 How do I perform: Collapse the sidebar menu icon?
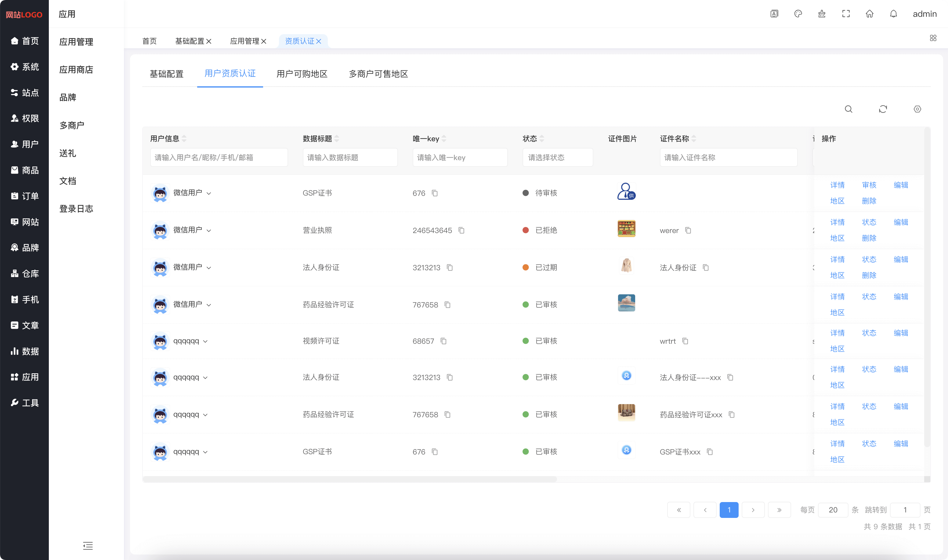[88, 546]
